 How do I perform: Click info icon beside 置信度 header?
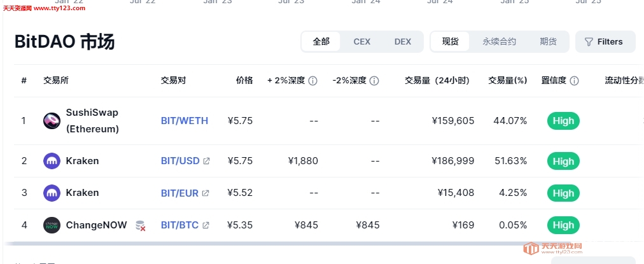pyautogui.click(x=574, y=81)
